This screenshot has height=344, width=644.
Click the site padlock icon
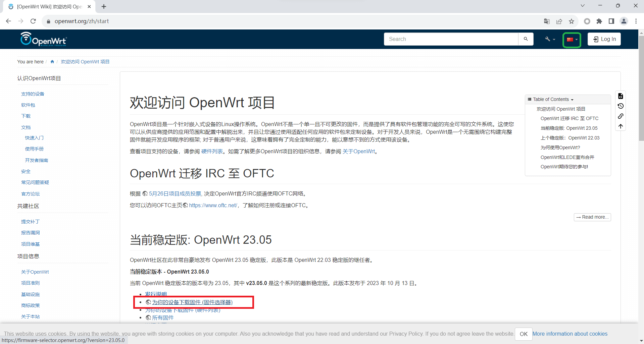pyautogui.click(x=48, y=21)
